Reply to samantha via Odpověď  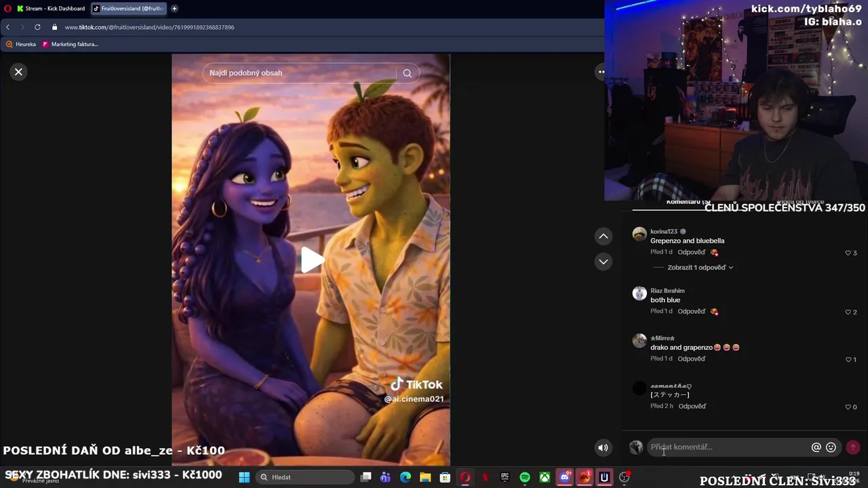coord(692,406)
